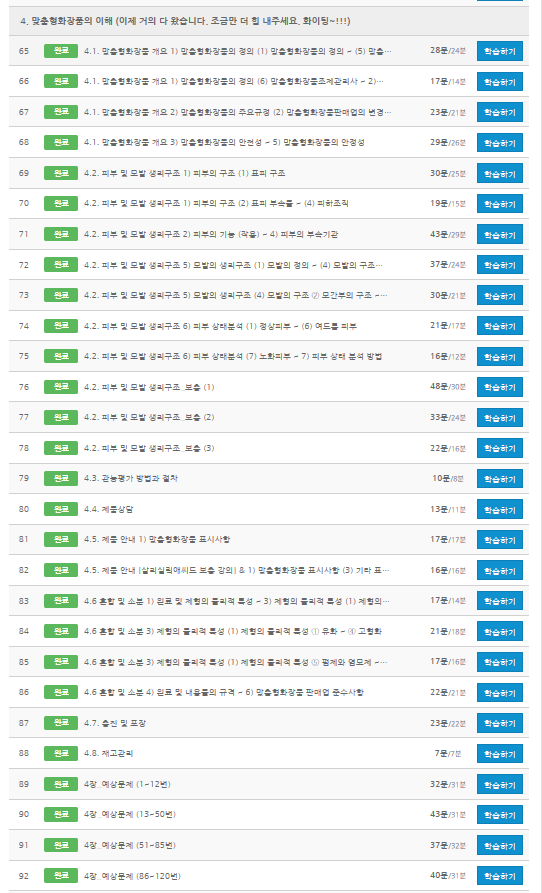Click 학습하기 button for lecture 65
The image size is (542, 893).
(499, 51)
